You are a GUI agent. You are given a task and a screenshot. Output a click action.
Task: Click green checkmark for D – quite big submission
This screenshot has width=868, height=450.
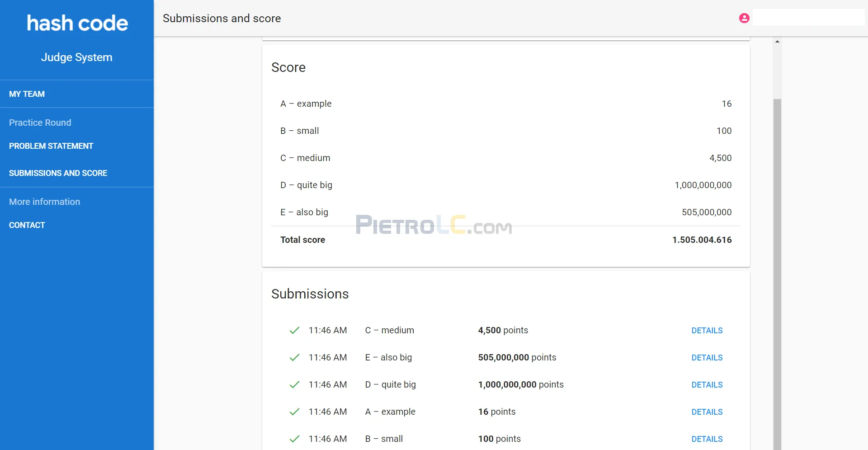295,385
